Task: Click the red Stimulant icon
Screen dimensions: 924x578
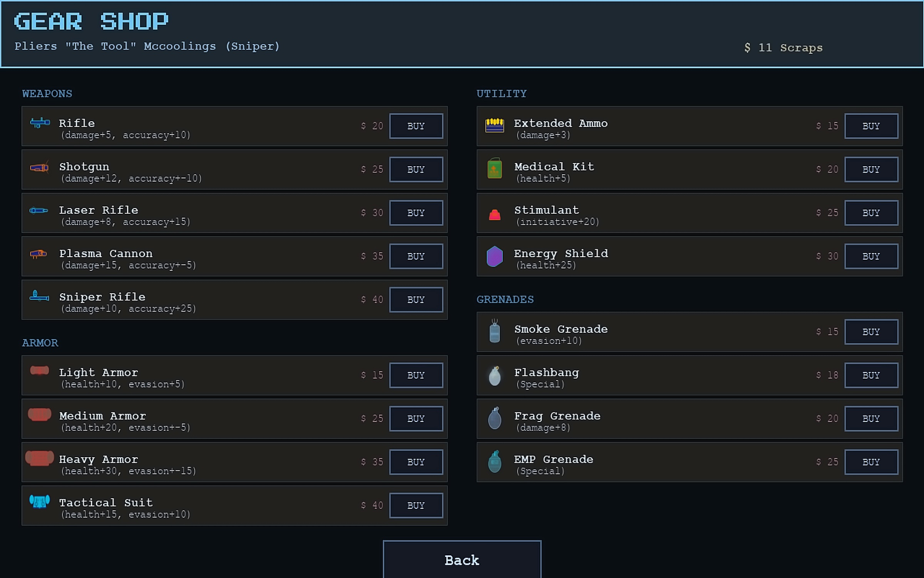Action: pyautogui.click(x=494, y=214)
